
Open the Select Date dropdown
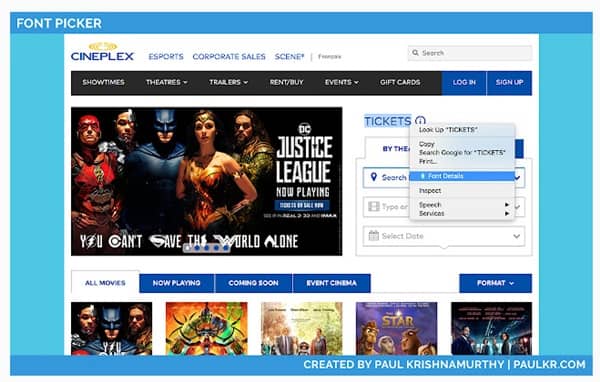(x=443, y=236)
